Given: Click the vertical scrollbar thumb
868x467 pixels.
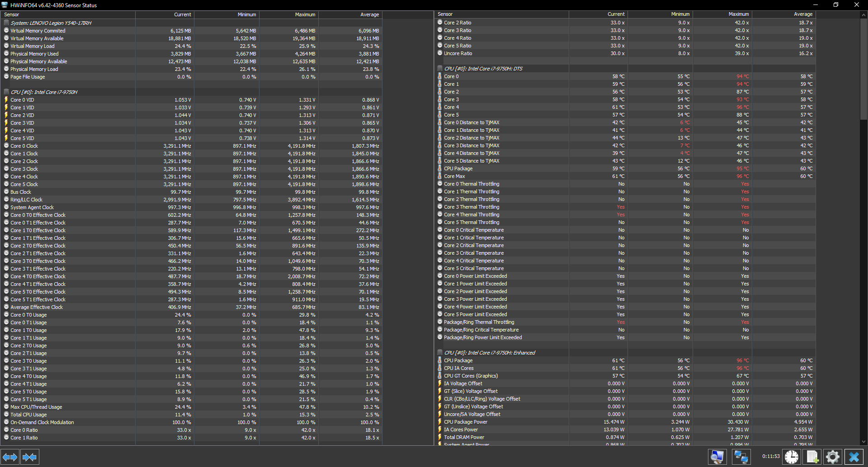Looking at the screenshot, I should tap(863, 69).
